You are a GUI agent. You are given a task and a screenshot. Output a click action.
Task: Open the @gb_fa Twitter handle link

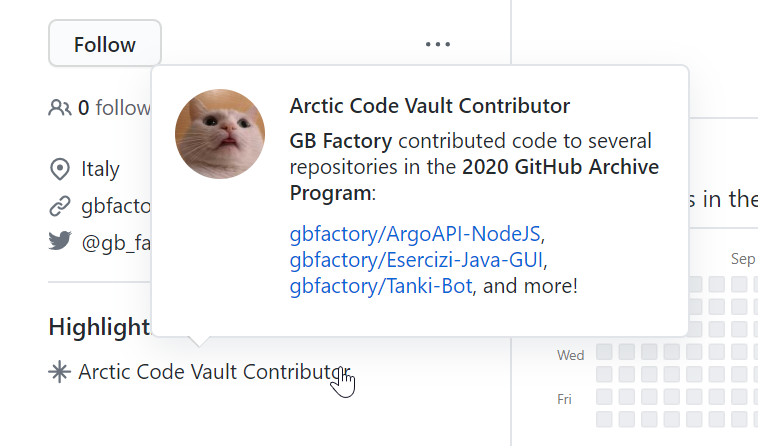(x=116, y=243)
